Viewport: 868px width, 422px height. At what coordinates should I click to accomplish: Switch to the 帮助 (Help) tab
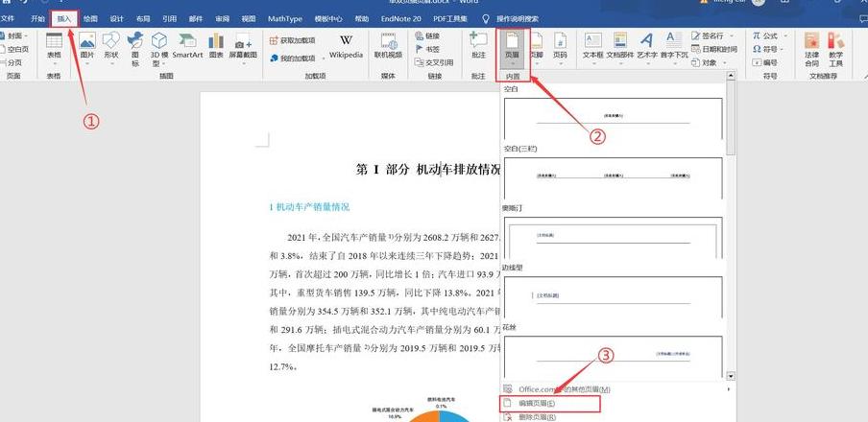[x=362, y=19]
